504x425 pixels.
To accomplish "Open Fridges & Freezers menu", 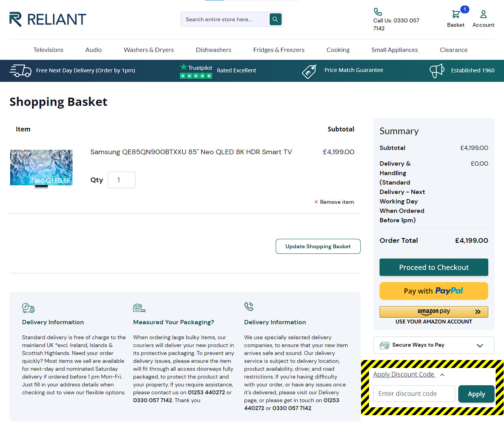I will click(279, 50).
